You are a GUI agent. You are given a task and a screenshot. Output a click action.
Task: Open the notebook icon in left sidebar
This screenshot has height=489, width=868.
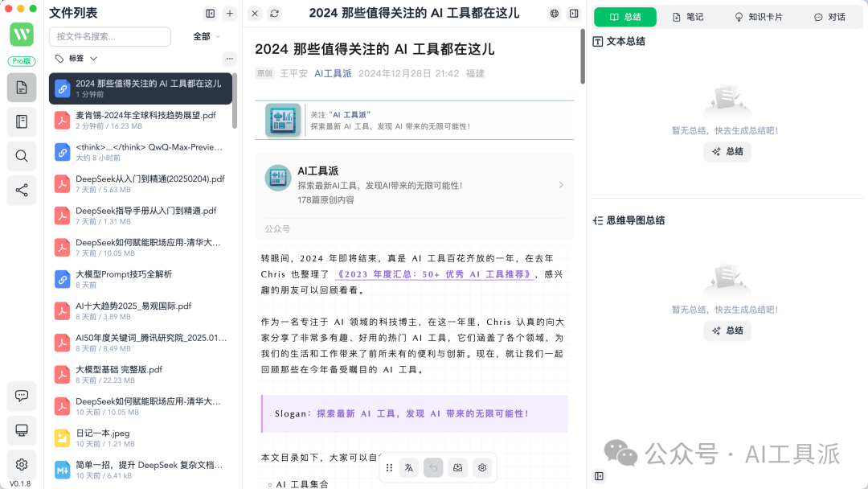coord(22,121)
